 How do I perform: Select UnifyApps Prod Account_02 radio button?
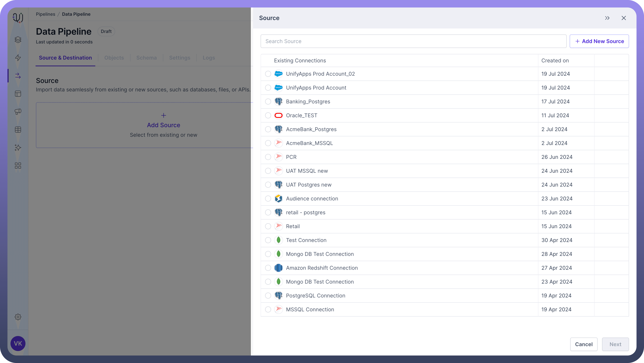(x=268, y=74)
